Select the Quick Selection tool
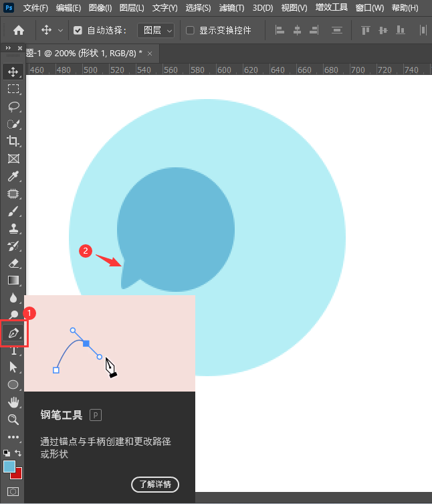The image size is (432, 504). click(x=13, y=124)
